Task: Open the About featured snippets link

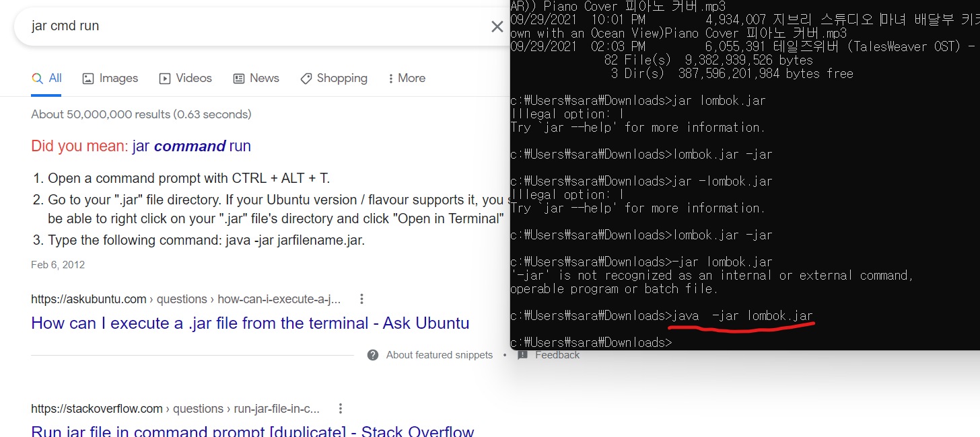Action: pyautogui.click(x=440, y=355)
